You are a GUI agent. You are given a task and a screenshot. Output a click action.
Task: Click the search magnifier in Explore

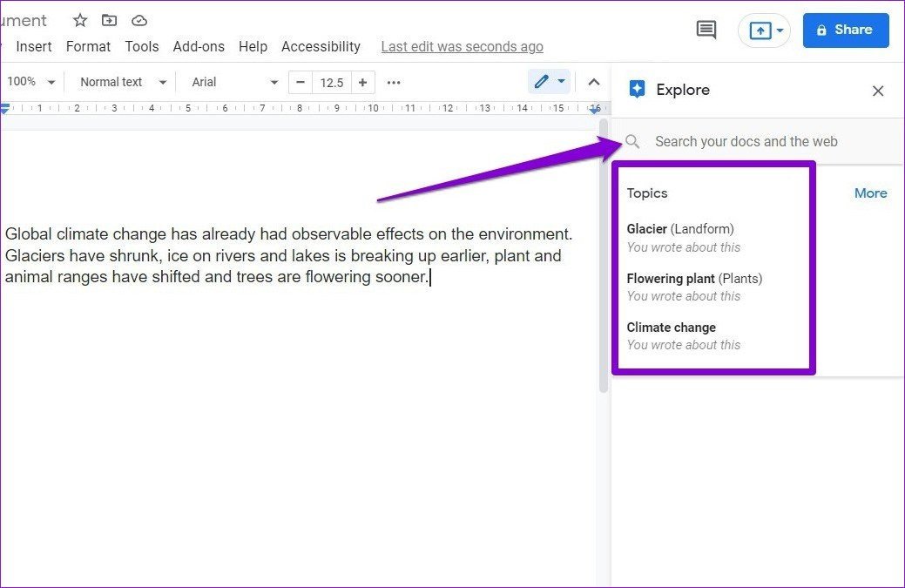632,141
